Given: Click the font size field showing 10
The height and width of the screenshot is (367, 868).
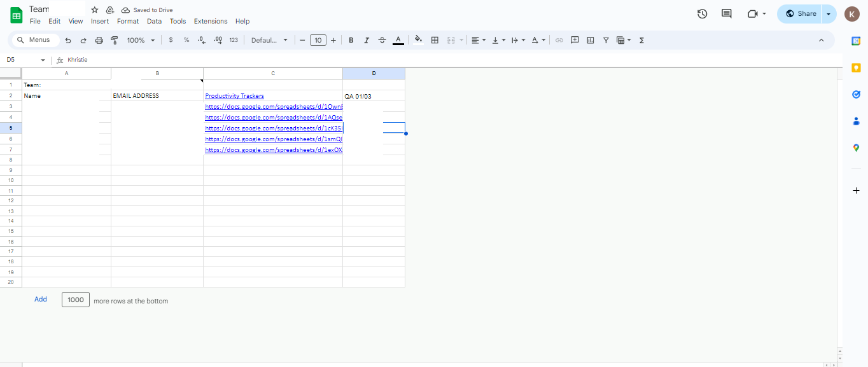Looking at the screenshot, I should point(318,40).
